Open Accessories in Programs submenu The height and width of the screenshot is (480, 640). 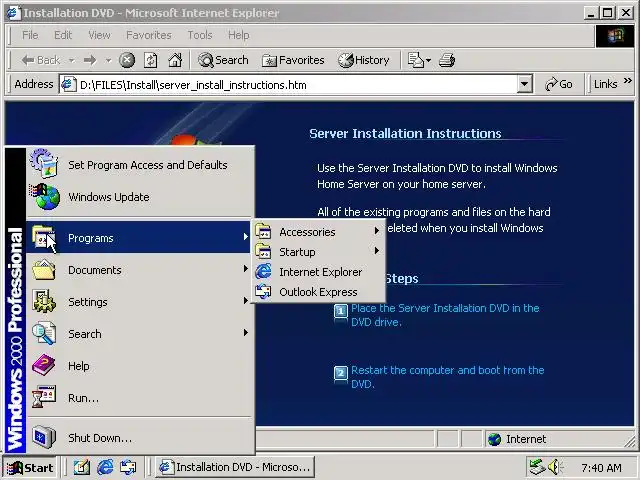click(x=318, y=232)
